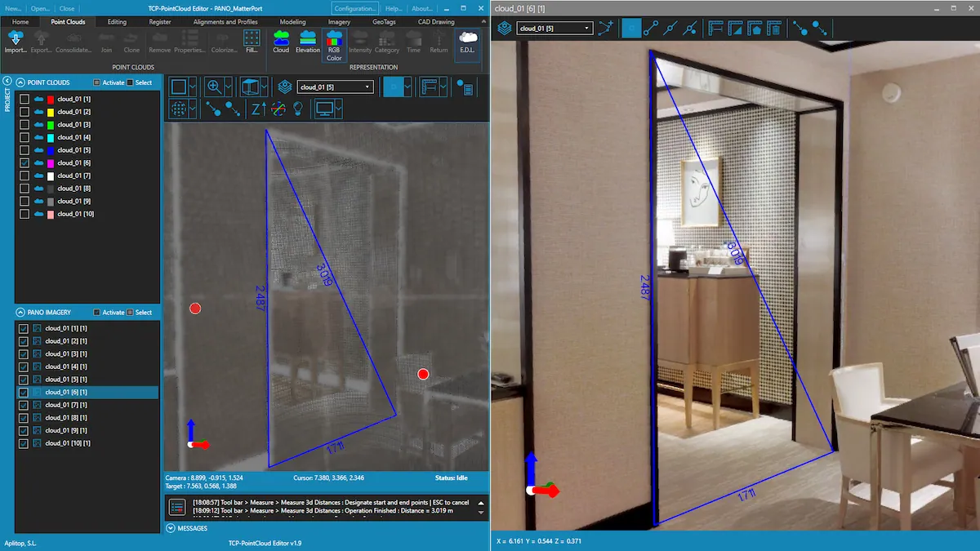Click the magenta swatch for cloud_01 [6]

tap(51, 163)
